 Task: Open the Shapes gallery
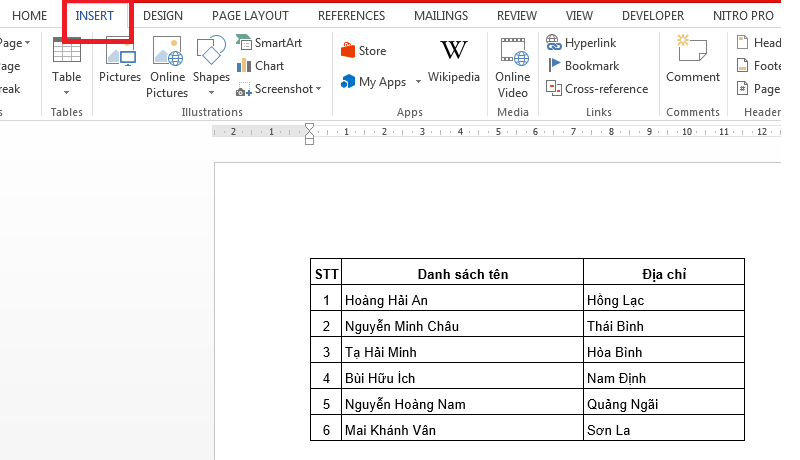click(211, 50)
